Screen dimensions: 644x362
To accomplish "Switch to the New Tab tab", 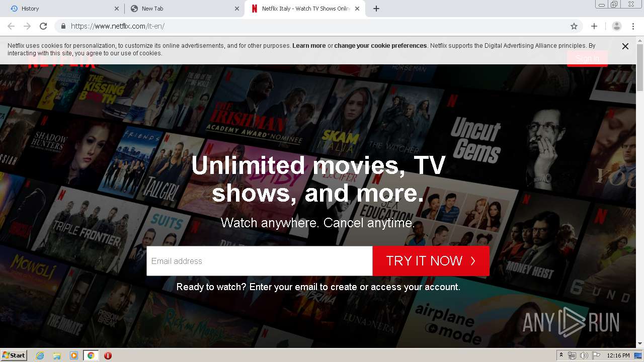I will 184,9.
